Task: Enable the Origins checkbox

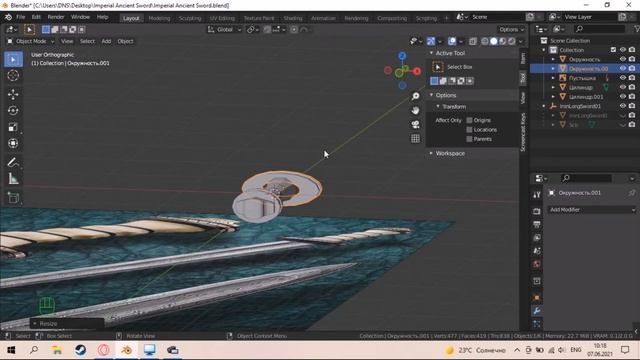Action: point(469,120)
